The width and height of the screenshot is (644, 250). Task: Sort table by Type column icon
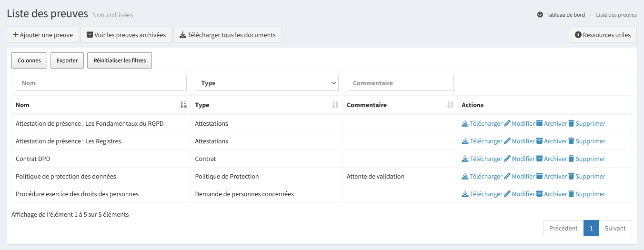(x=335, y=105)
